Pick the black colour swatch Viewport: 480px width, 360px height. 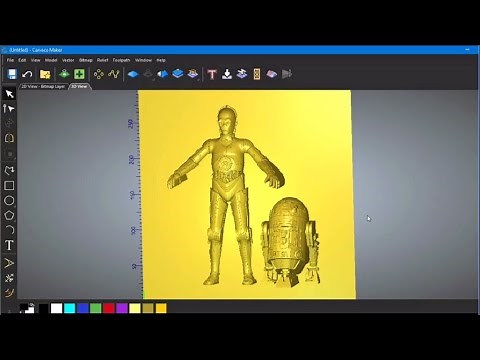44,308
